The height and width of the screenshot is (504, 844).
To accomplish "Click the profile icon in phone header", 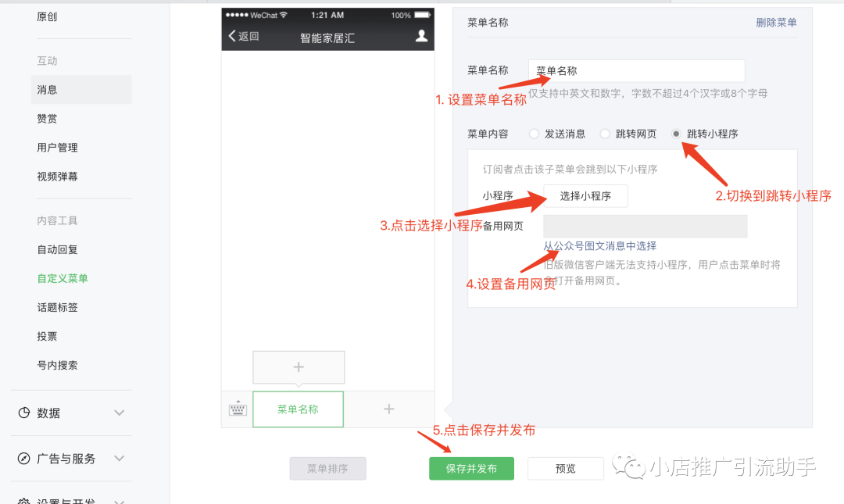I will (x=421, y=36).
